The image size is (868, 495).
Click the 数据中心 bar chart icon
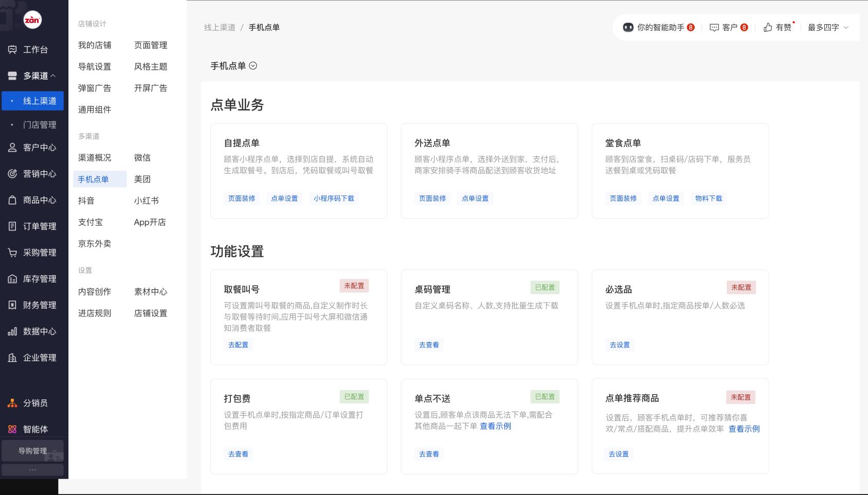click(x=12, y=331)
